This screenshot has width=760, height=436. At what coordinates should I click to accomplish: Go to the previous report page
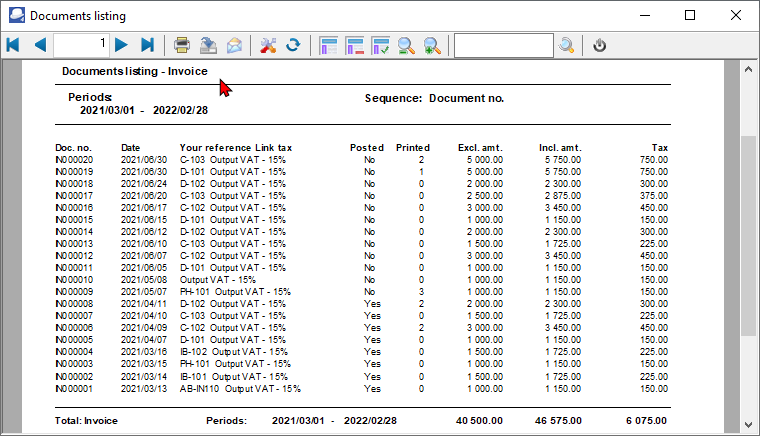click(40, 45)
